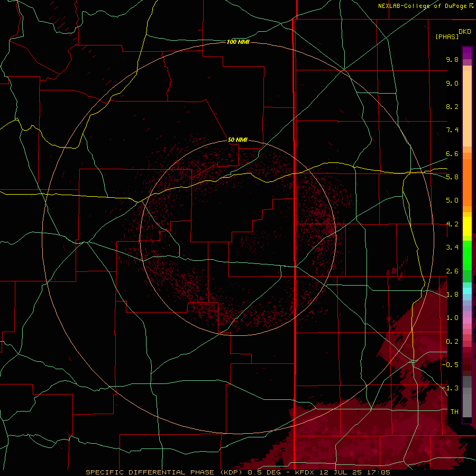Click the 6.6 legend value

452,153
